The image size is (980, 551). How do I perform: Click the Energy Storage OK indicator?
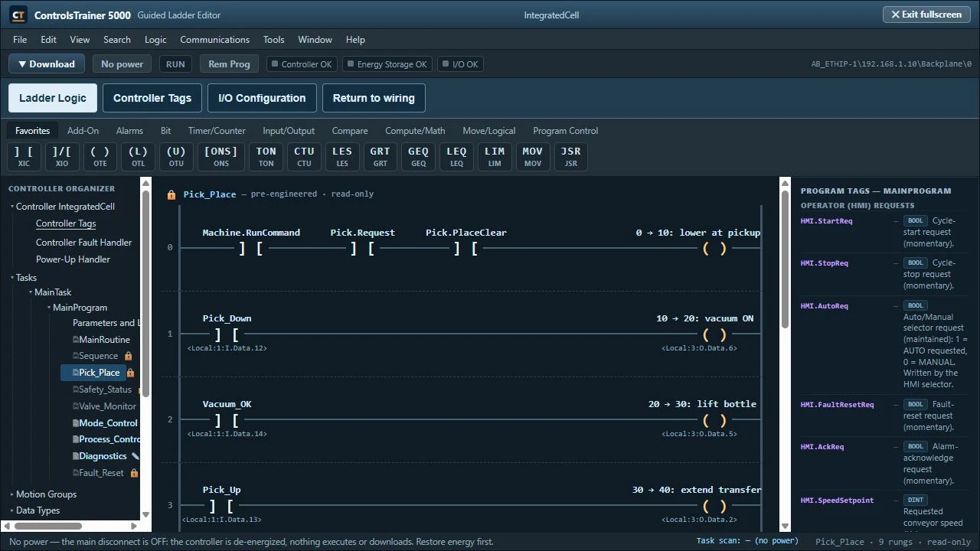[387, 64]
